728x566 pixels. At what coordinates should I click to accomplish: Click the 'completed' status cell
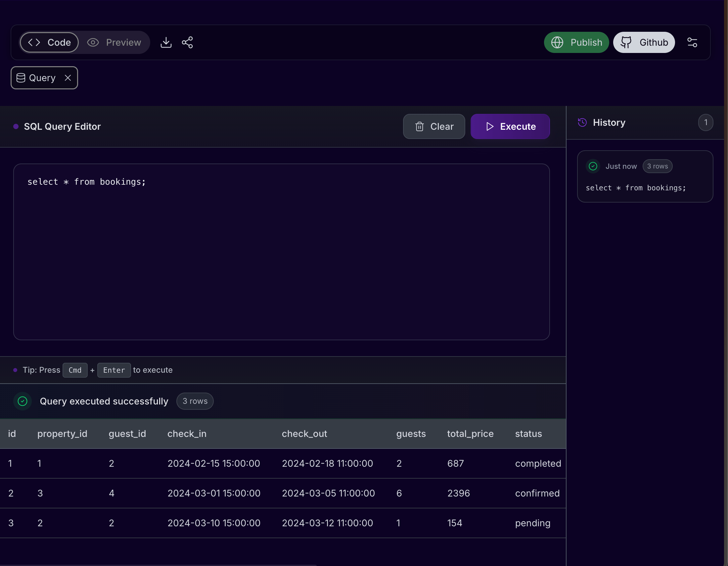pyautogui.click(x=538, y=464)
